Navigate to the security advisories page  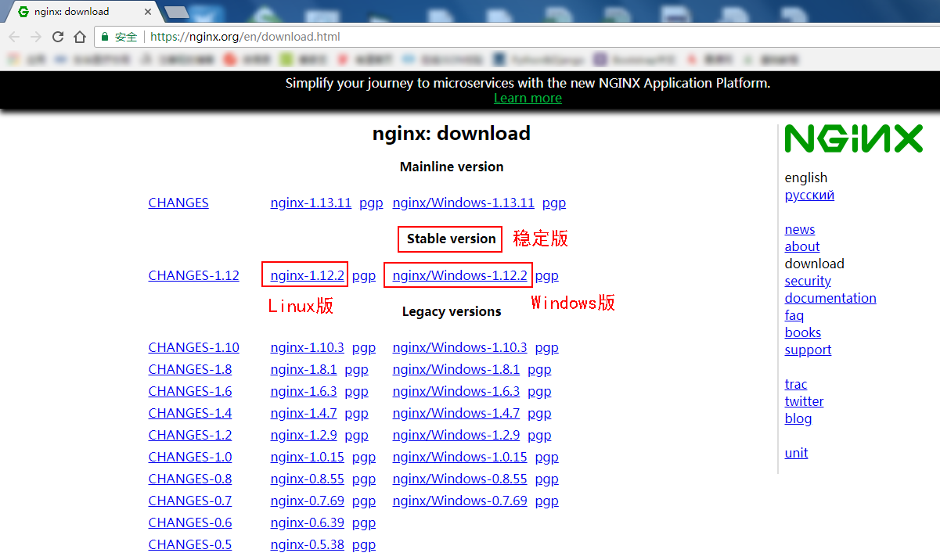click(807, 281)
